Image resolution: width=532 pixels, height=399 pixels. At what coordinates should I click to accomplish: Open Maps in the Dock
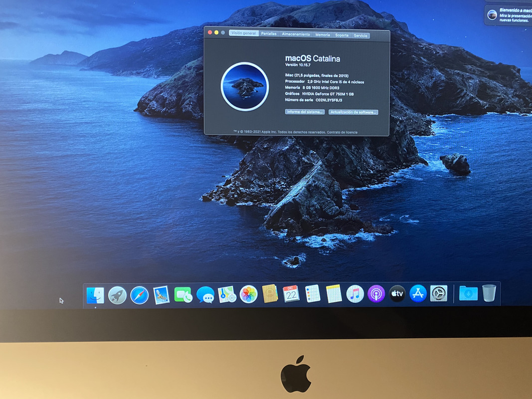point(227,294)
